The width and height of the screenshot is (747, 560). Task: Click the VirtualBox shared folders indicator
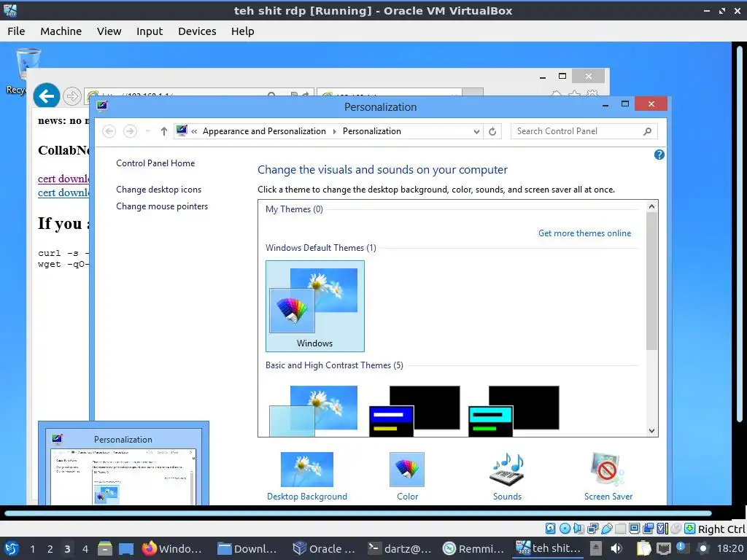620,528
